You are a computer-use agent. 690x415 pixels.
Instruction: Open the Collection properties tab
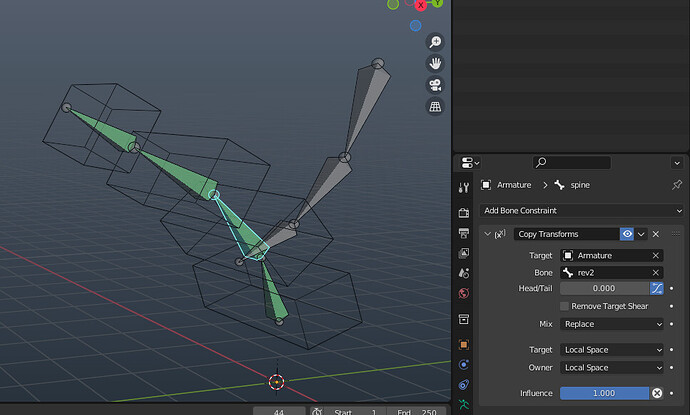[463, 319]
